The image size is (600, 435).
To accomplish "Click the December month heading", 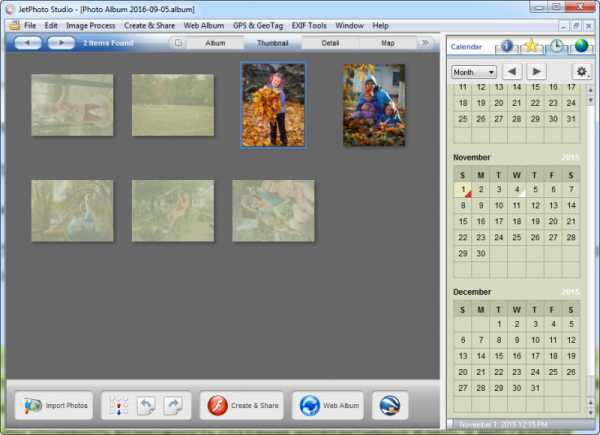I will coord(472,292).
